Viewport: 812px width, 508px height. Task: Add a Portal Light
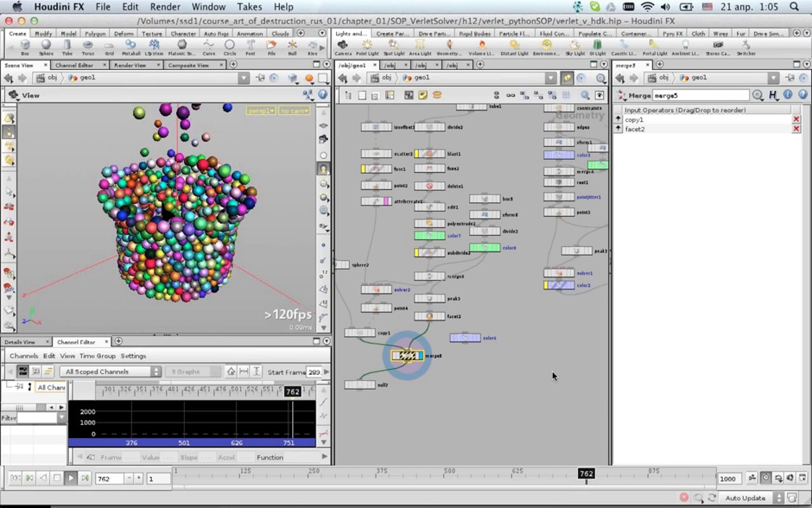pyautogui.click(x=655, y=47)
